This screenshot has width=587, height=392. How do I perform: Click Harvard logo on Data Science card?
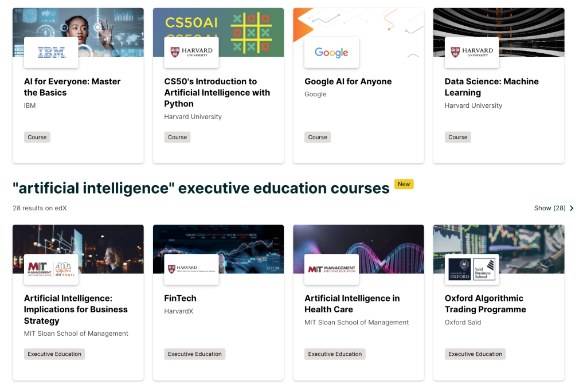point(472,53)
